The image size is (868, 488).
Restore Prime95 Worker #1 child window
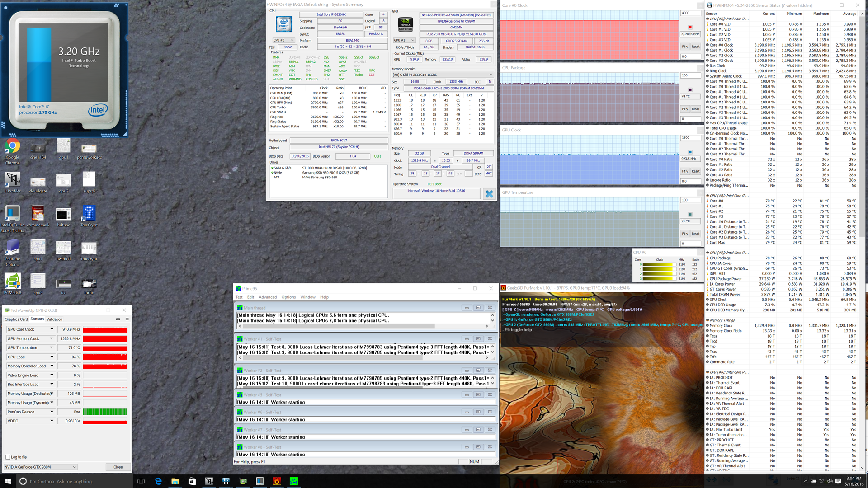[478, 339]
